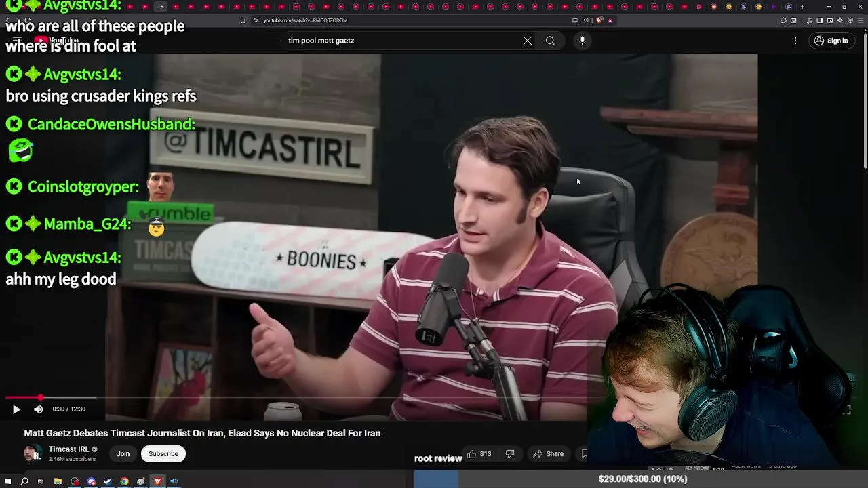Screen dimensions: 868x488
Task: Click the speaker icon in the taskbar
Action: pyautogui.click(x=174, y=481)
